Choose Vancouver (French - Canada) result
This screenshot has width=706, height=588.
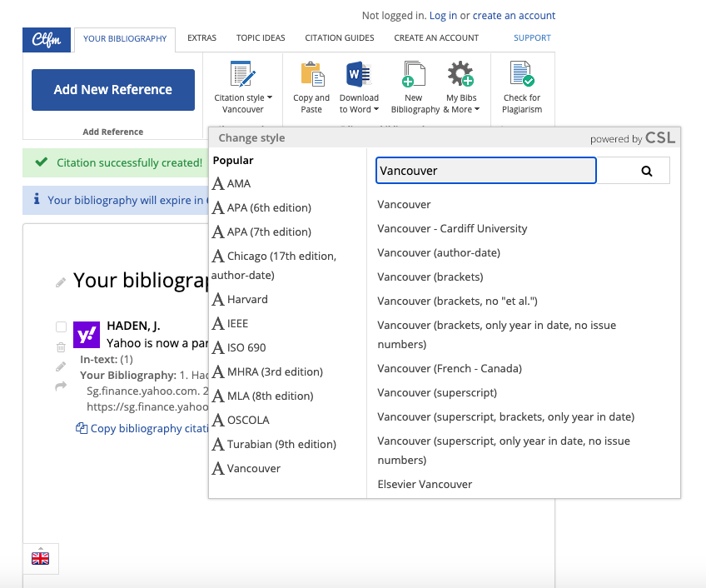pyautogui.click(x=450, y=369)
